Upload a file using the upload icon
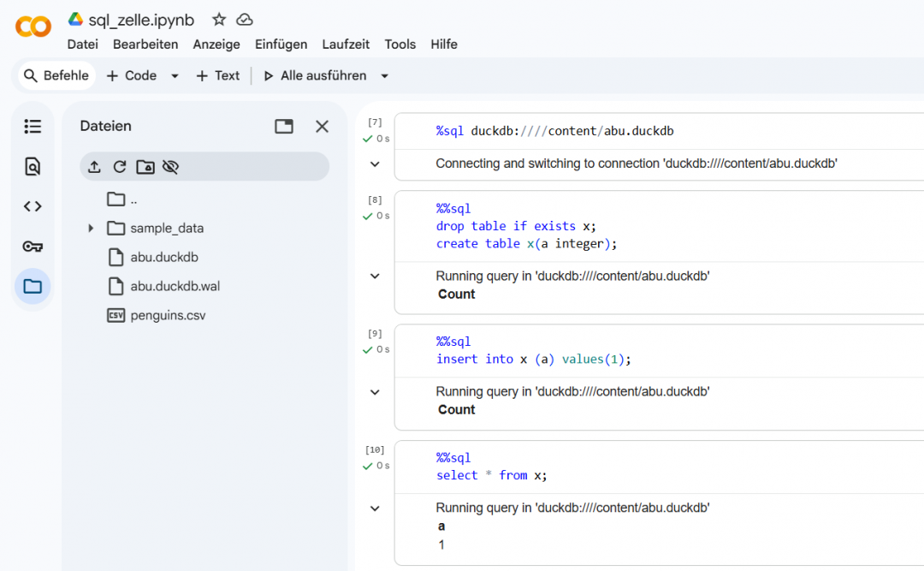 (x=96, y=166)
